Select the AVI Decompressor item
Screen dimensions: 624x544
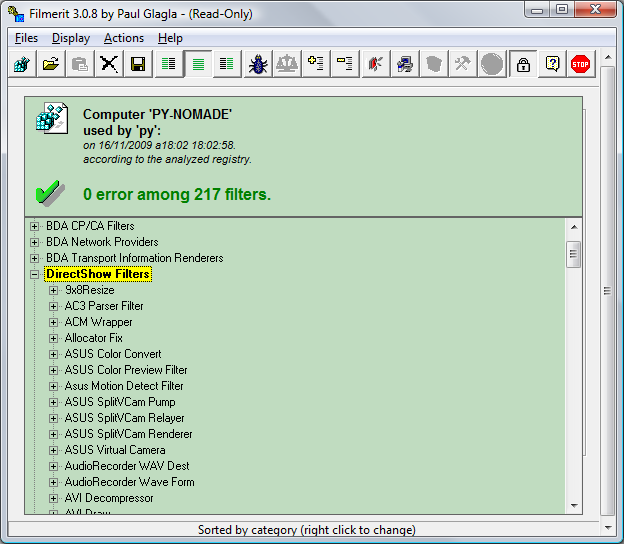click(x=109, y=498)
